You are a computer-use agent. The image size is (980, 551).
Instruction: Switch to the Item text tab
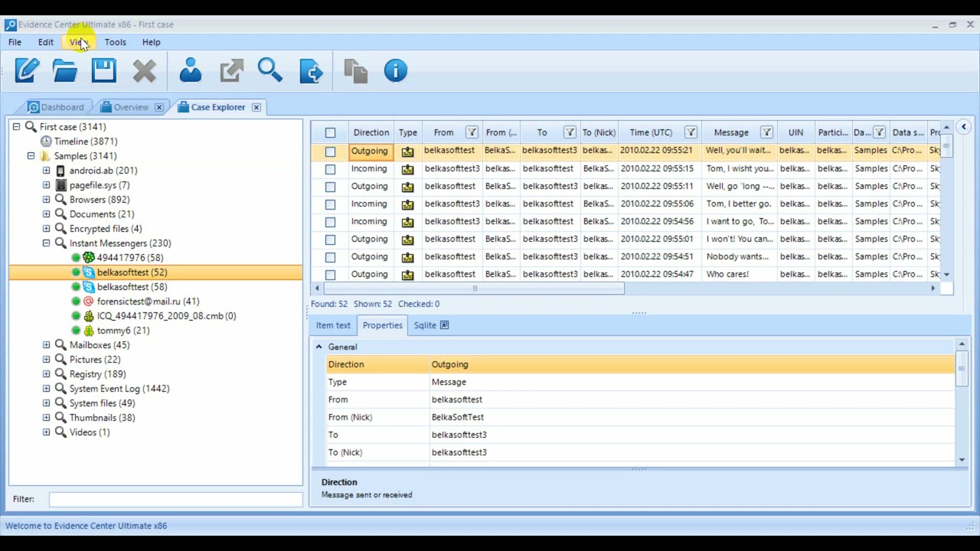[333, 325]
